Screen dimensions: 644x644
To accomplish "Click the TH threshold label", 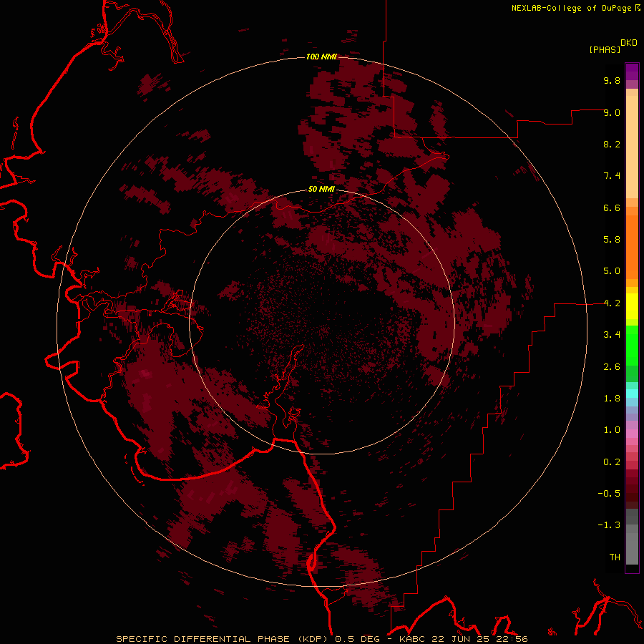I will (615, 557).
